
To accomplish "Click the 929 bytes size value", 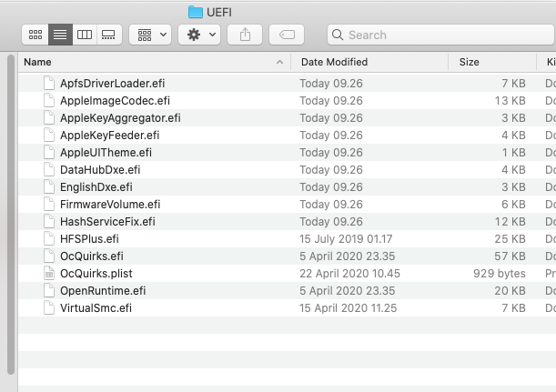I will point(500,274).
